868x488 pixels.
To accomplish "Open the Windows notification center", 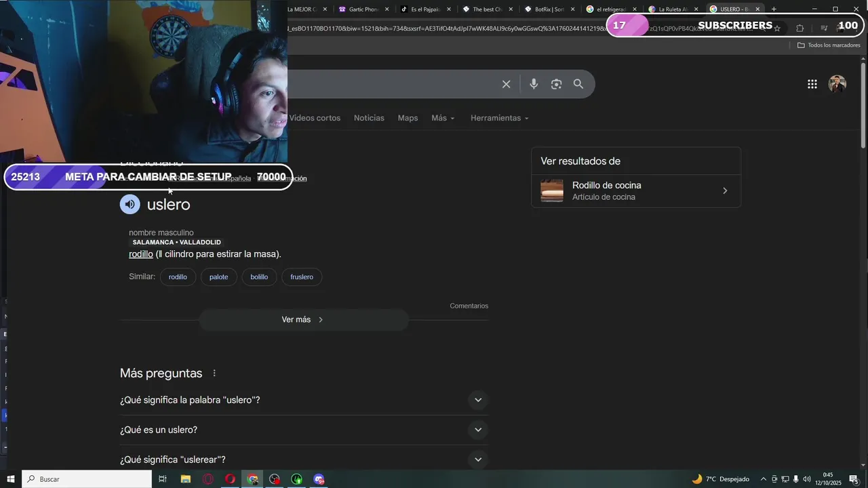I will point(854,479).
